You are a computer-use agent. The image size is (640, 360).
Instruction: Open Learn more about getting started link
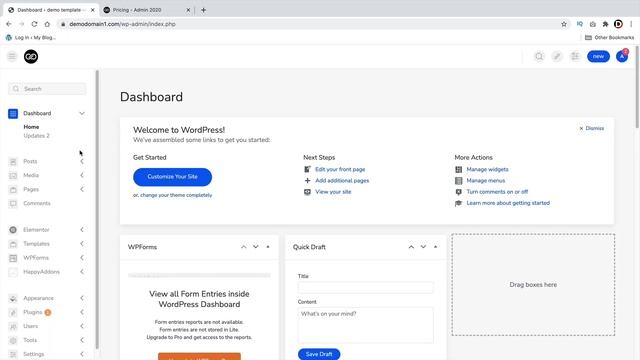[x=508, y=203]
